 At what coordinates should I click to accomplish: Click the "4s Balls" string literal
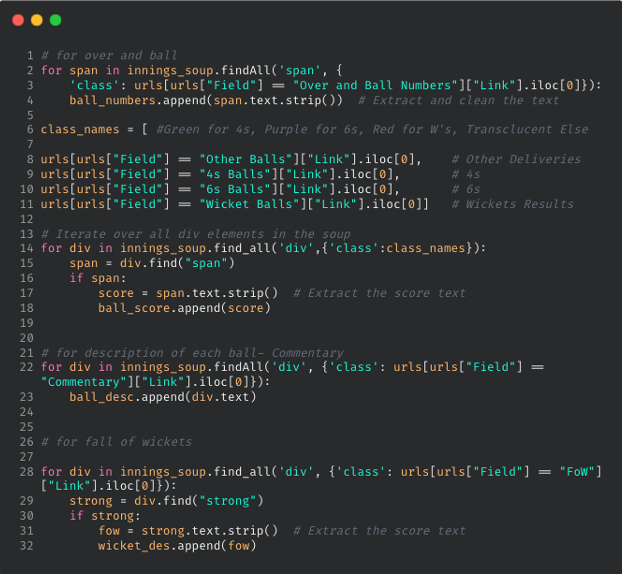pos(227,175)
